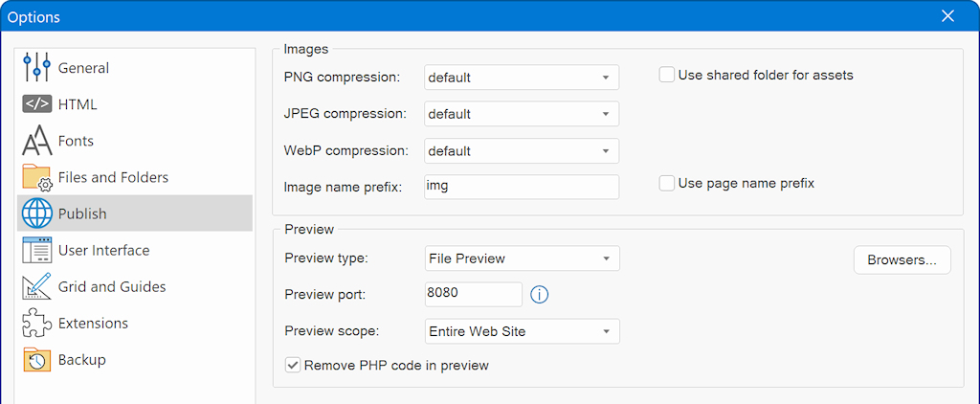Open Fonts category via its icon
This screenshot has width=980, height=404.
click(x=36, y=142)
